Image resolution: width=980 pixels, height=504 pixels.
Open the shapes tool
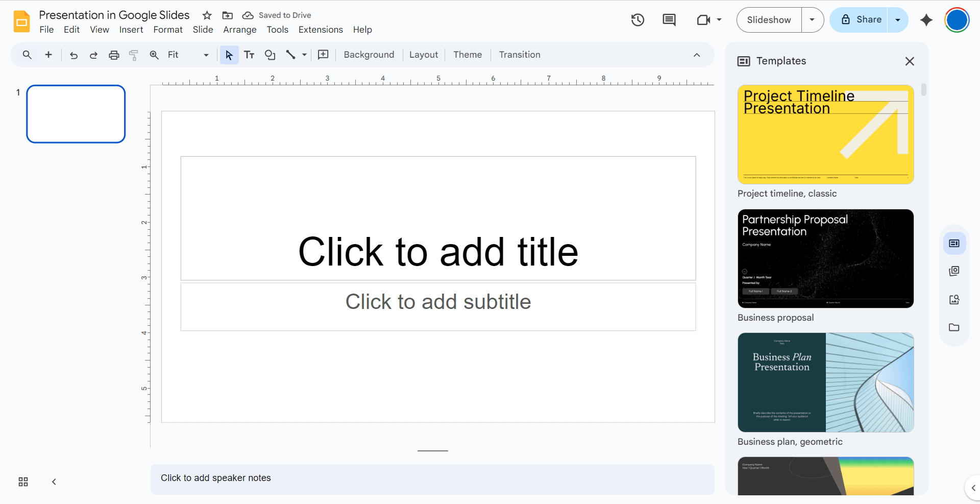coord(270,55)
